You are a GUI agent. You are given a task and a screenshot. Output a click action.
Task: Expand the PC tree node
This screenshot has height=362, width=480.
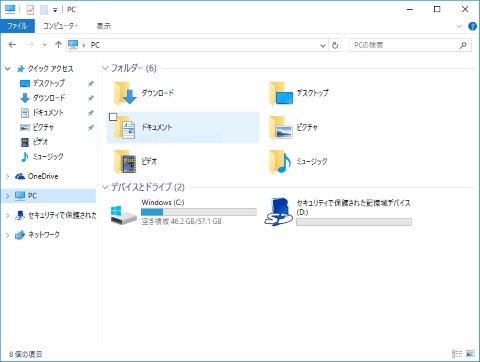8,196
